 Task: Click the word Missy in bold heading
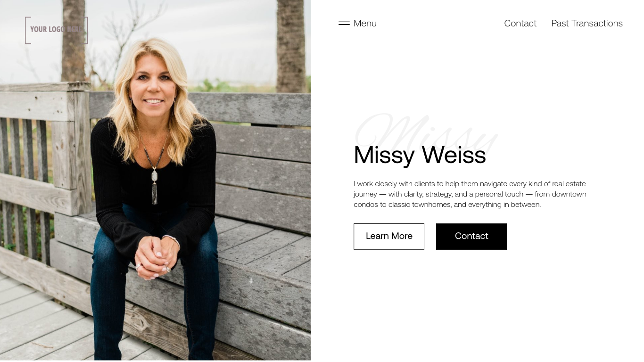tap(384, 156)
